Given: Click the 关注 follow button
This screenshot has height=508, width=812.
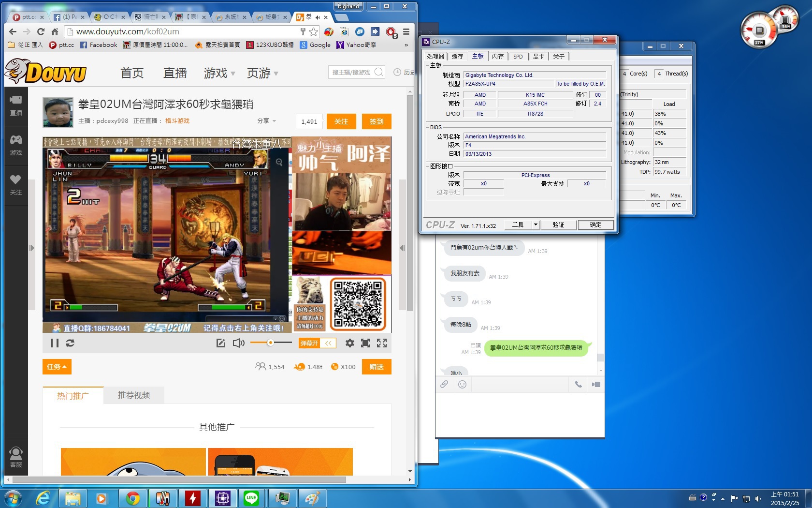Looking at the screenshot, I should [341, 121].
